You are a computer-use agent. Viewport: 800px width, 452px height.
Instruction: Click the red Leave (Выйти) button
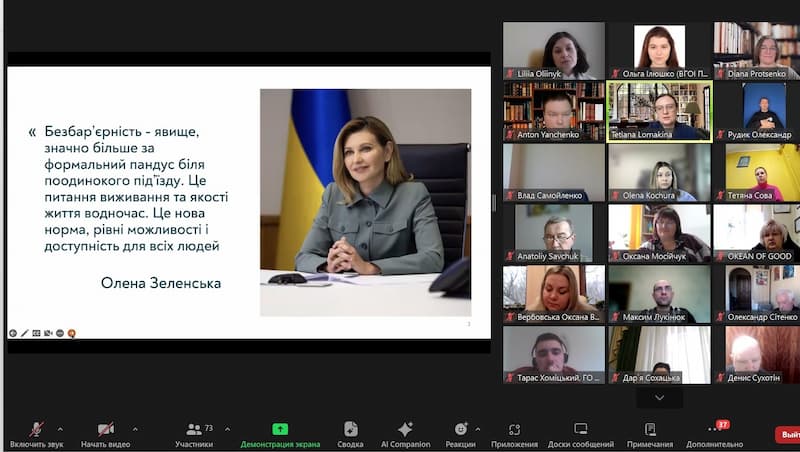coord(788,435)
